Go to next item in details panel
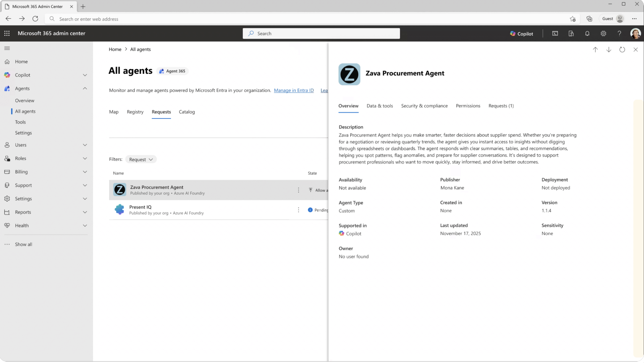The width and height of the screenshot is (644, 363). pyautogui.click(x=609, y=49)
